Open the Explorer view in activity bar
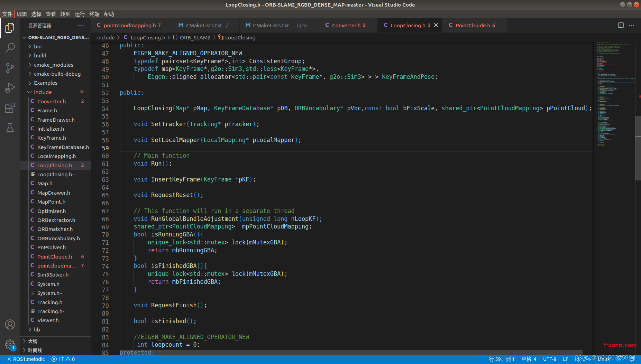Screen dimensions: 641x364 coord(10,28)
